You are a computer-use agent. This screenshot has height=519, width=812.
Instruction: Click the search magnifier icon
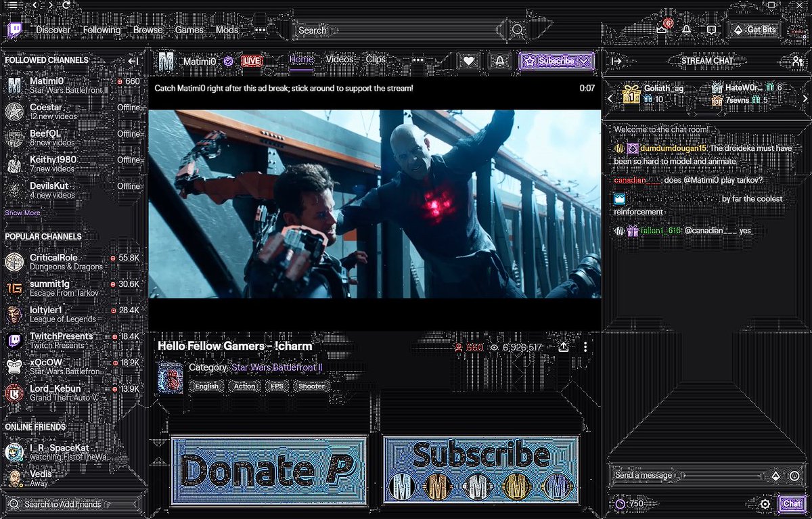click(518, 30)
